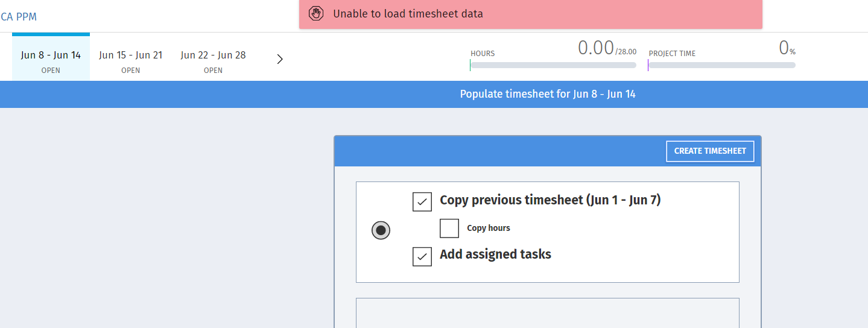Viewport: 868px width, 328px height.
Task: Click the PROJECT TIME progress bar
Action: pos(721,65)
